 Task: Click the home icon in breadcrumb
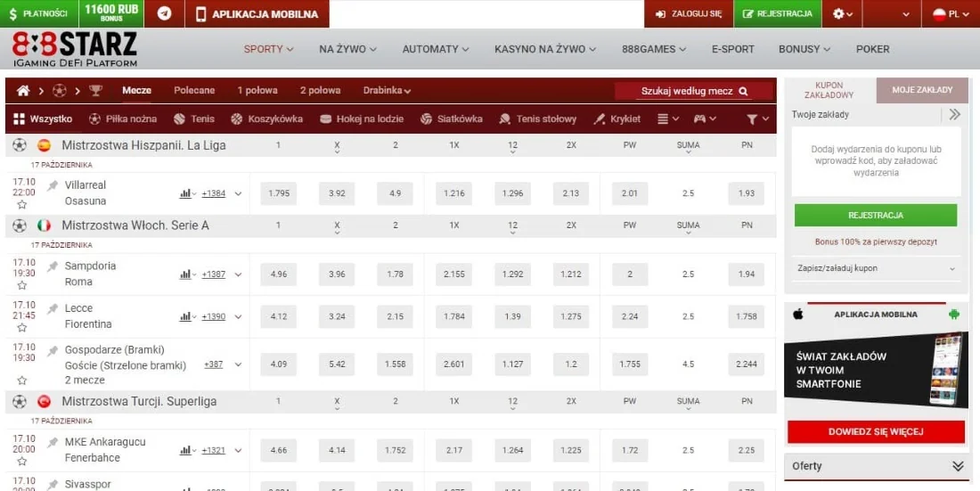(23, 91)
